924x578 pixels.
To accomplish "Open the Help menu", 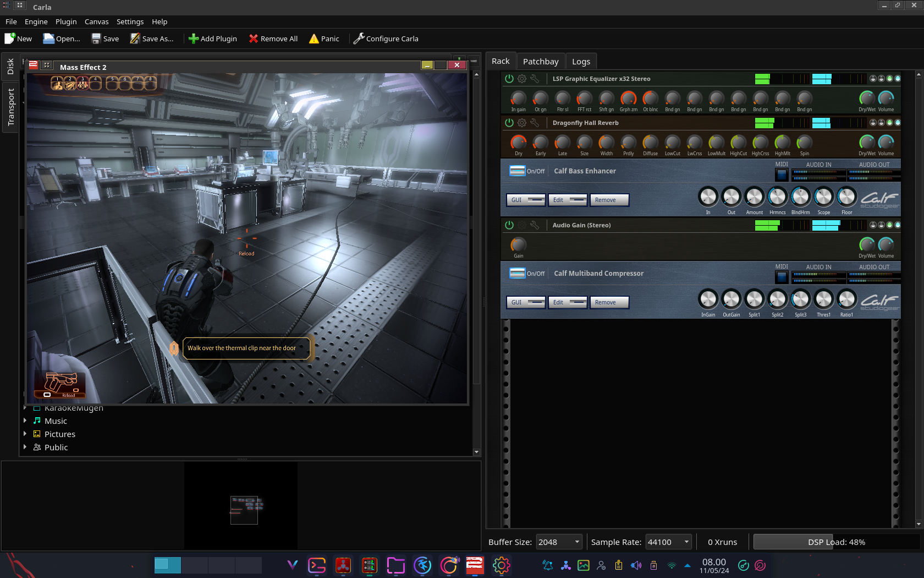I will (159, 21).
